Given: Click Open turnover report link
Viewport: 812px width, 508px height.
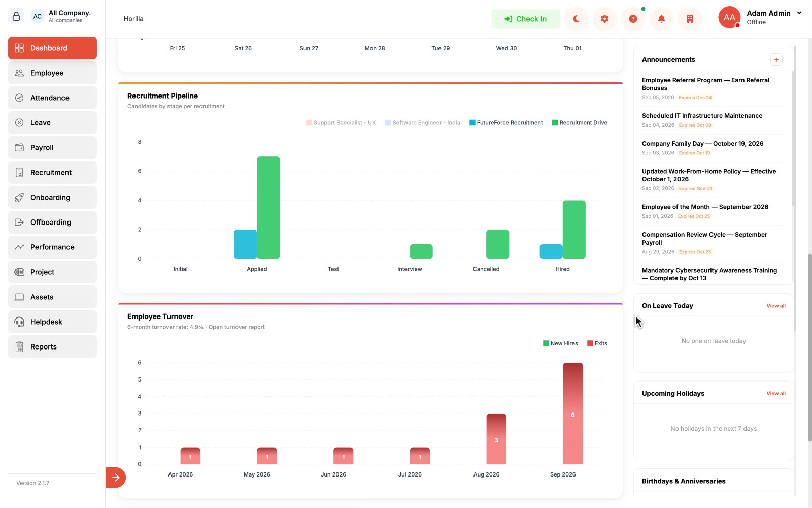Looking at the screenshot, I should point(236,327).
